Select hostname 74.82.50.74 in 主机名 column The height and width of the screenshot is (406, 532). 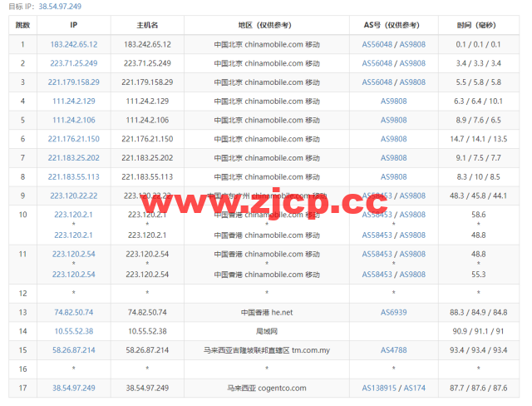pyautogui.click(x=147, y=312)
